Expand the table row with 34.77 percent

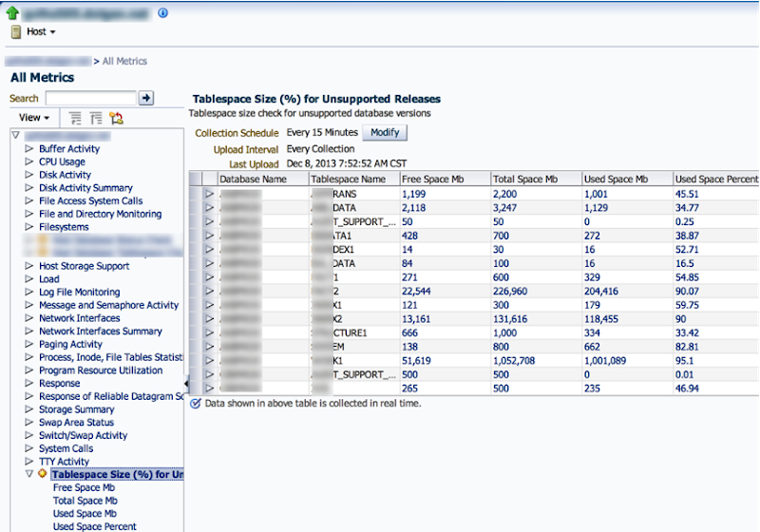click(x=209, y=208)
